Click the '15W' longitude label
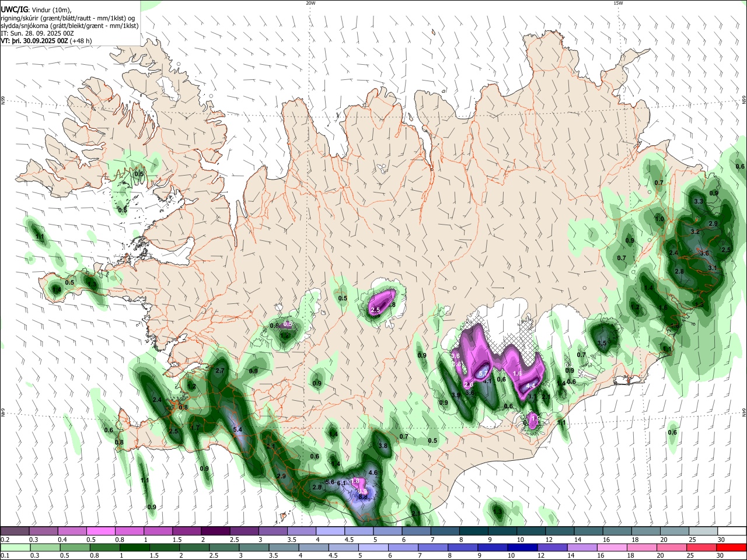 pos(617,3)
